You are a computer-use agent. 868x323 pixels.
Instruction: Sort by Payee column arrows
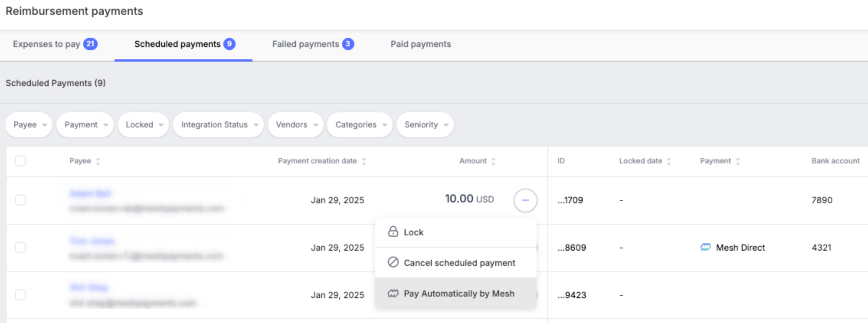point(98,161)
